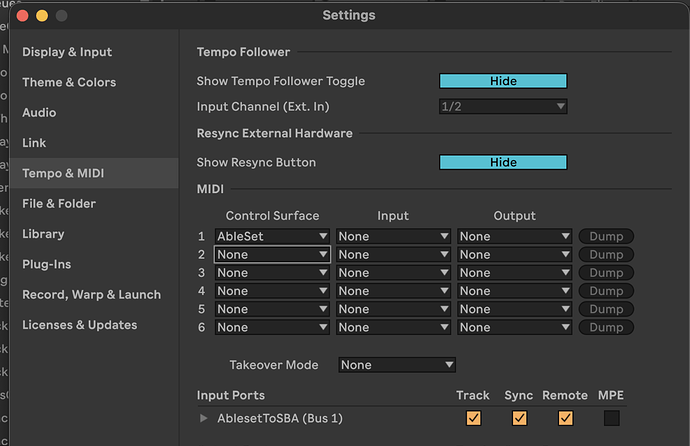Open row 4 Control Surface dropdown
690x446 pixels.
click(x=272, y=291)
